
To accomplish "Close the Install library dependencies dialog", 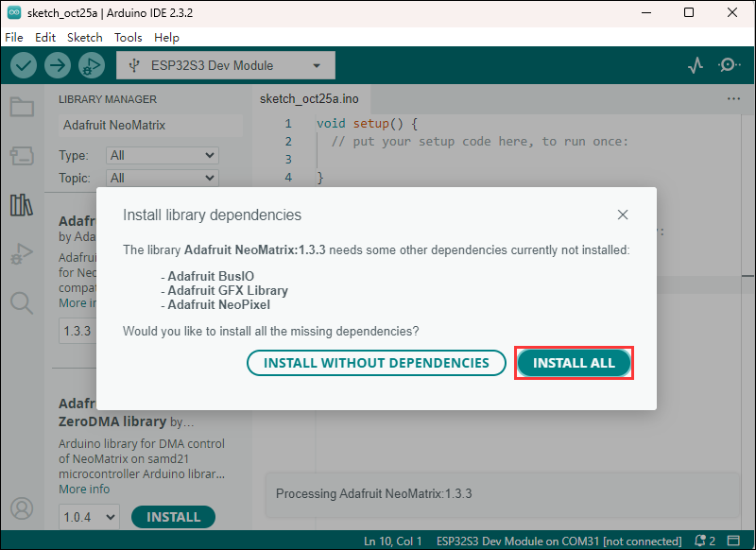I will coord(623,215).
